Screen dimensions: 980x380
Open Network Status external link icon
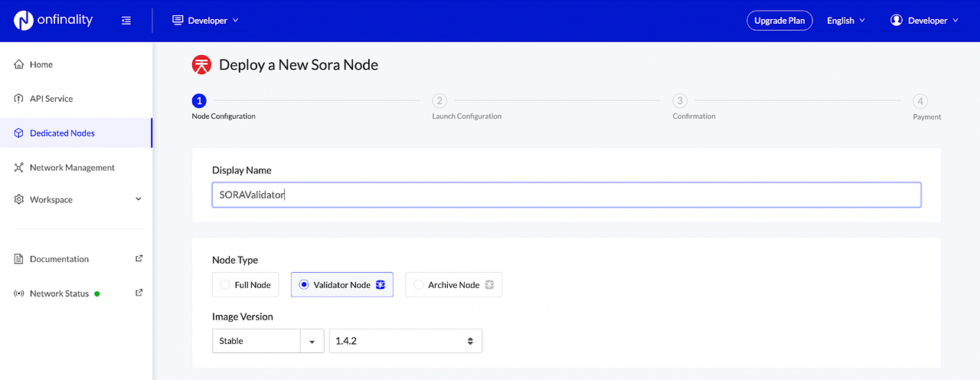pos(139,293)
